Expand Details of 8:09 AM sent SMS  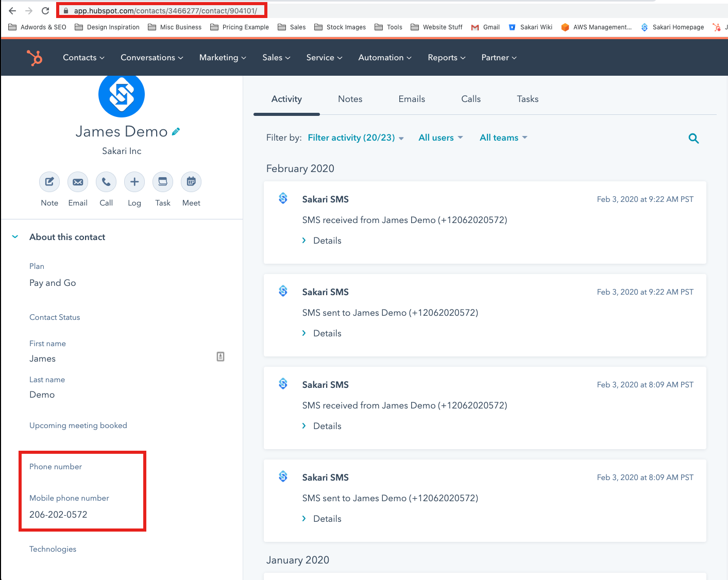point(321,519)
